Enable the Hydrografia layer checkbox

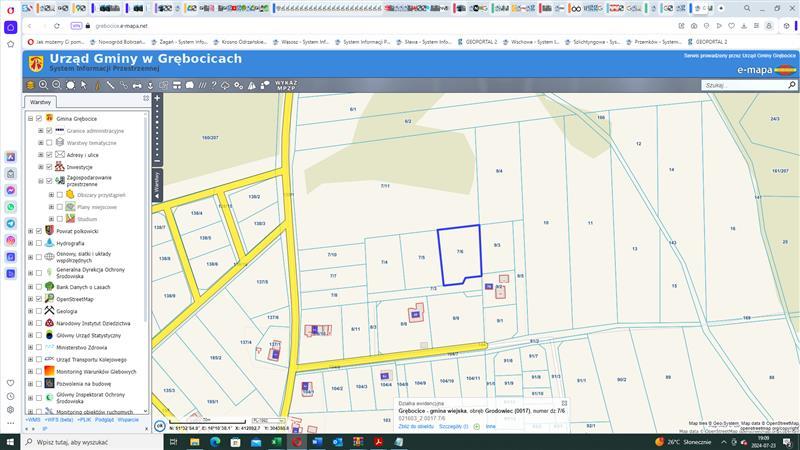tap(37, 244)
